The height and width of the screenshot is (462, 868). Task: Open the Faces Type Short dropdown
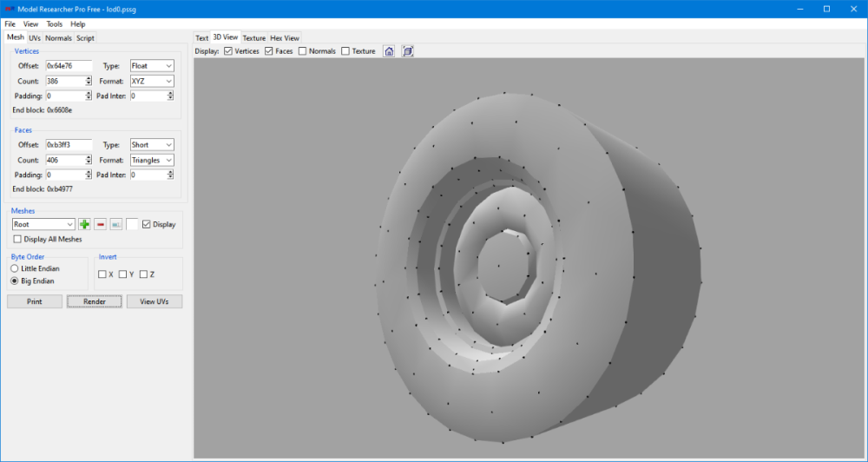point(152,144)
